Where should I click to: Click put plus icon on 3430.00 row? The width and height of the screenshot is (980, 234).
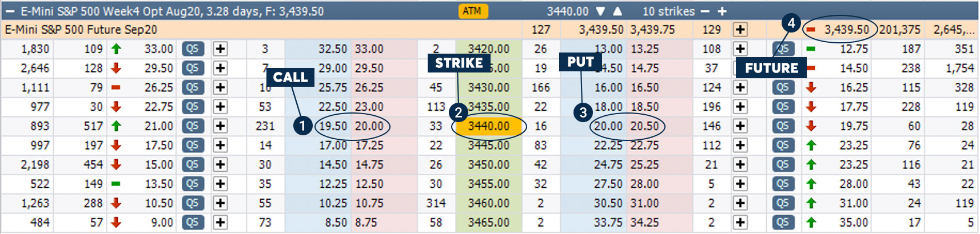click(x=740, y=88)
